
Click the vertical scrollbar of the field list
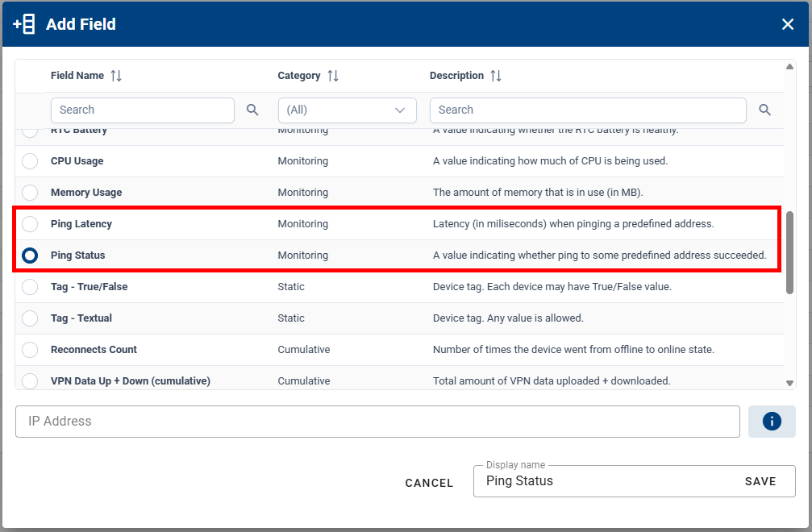tap(791, 242)
